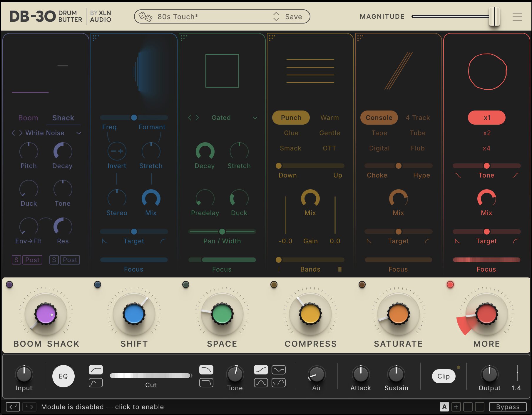Toggle the MORE module power LED

450,285
